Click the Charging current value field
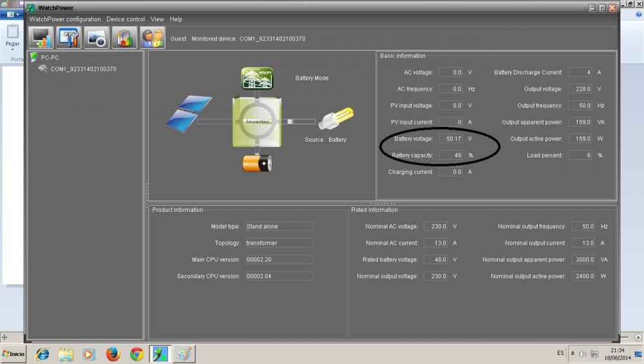This screenshot has width=644, height=364. click(451, 172)
